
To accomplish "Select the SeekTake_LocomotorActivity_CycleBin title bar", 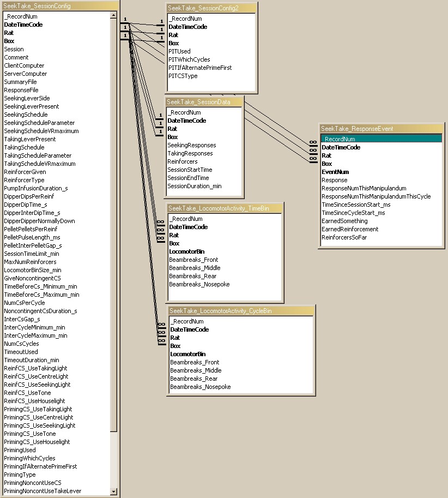I will (x=241, y=310).
